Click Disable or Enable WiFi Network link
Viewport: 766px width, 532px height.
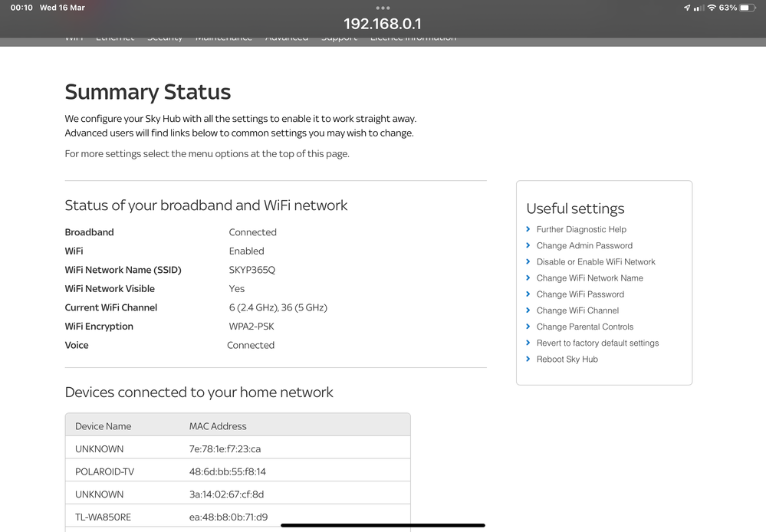tap(596, 261)
